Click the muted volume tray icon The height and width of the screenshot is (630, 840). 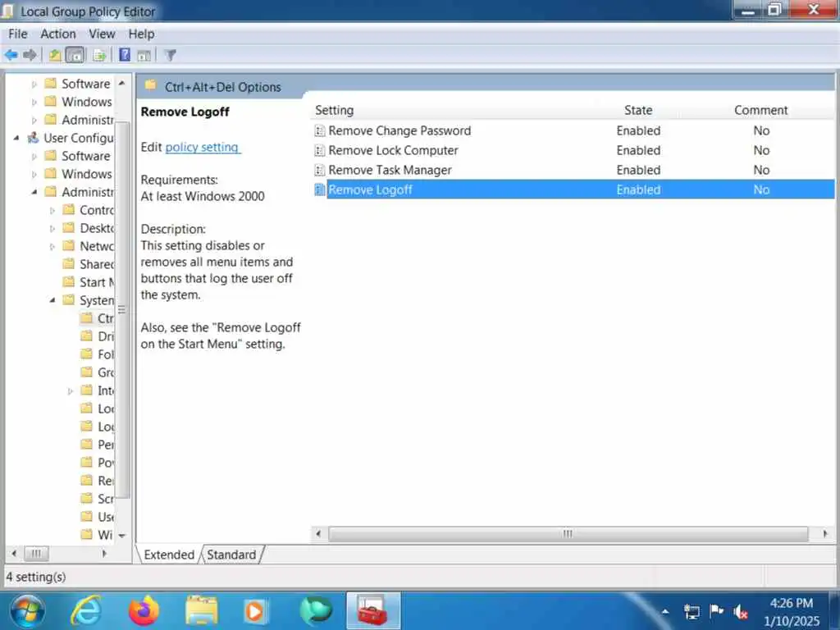pos(741,611)
